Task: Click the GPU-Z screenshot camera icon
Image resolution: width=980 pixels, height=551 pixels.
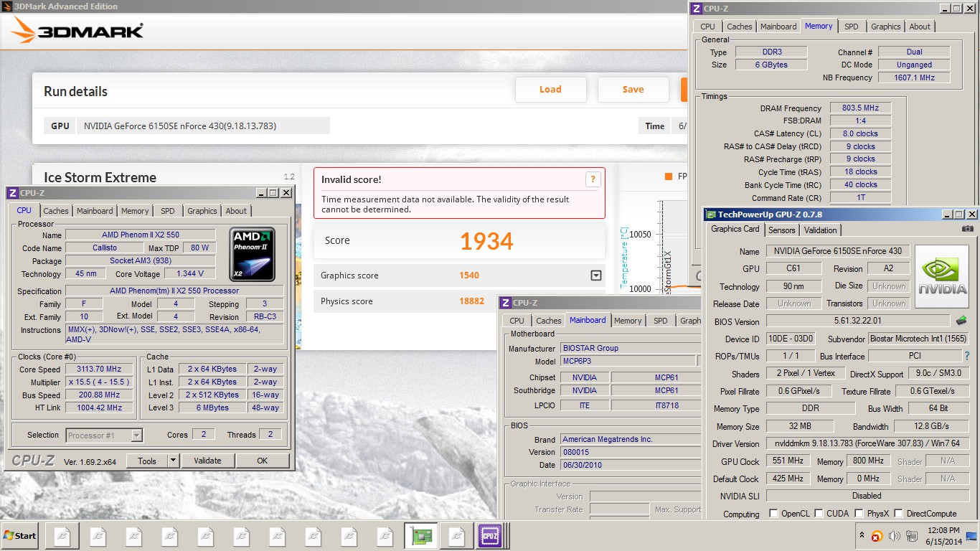Action: click(968, 229)
